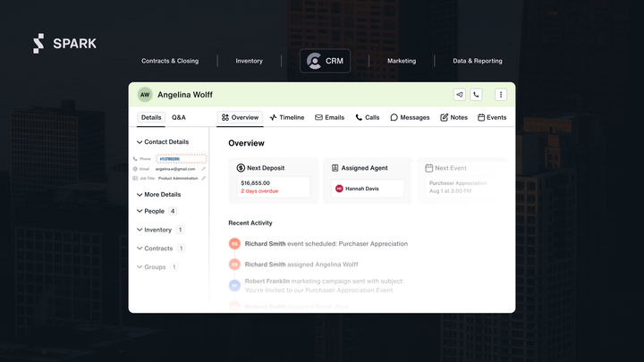Click the Timeline pulse icon
This screenshot has width=644, height=362.
coord(273,117)
